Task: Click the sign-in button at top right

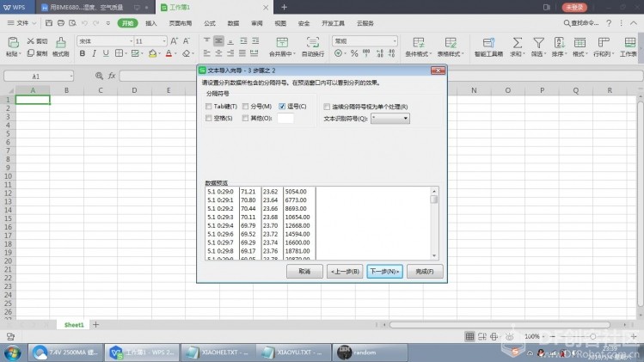Action: (x=574, y=8)
